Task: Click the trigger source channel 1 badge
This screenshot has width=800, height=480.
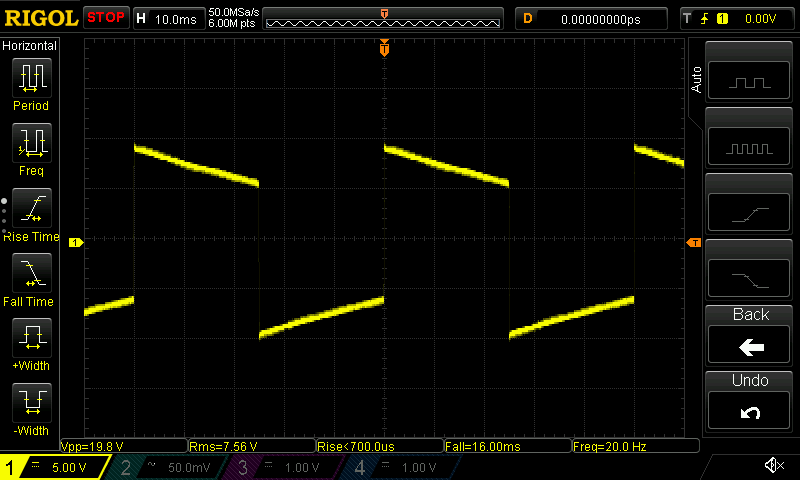Action: point(722,19)
